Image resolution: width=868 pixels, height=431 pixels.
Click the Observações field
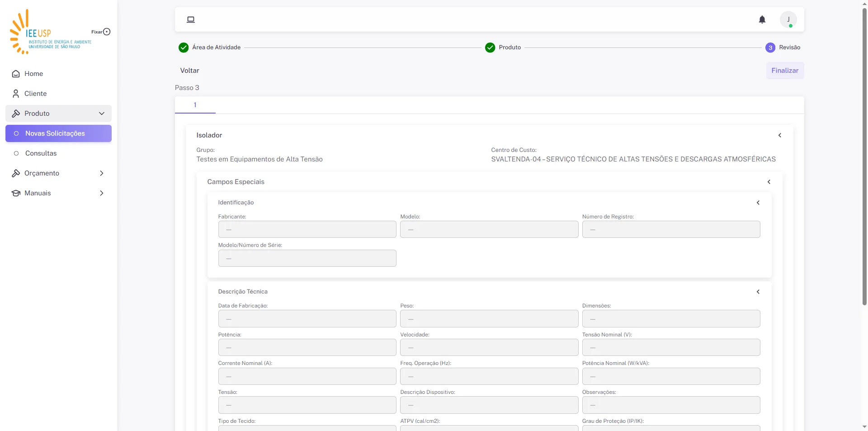point(671,405)
